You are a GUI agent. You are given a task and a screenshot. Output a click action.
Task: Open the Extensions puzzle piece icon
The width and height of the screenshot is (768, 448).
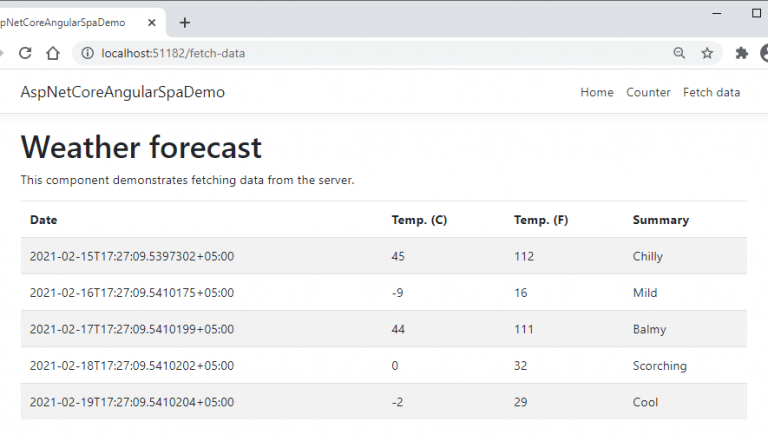(741, 53)
